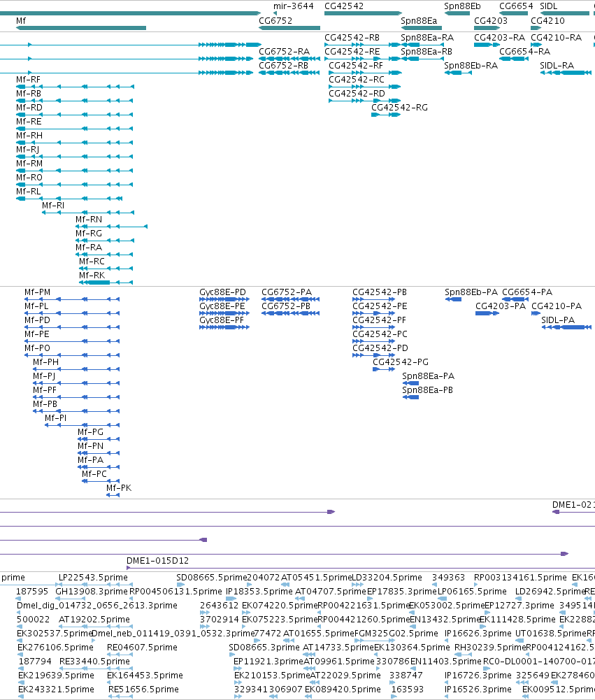595x700 pixels.
Task: Open the CG4210 gene label
Action: [x=547, y=20]
